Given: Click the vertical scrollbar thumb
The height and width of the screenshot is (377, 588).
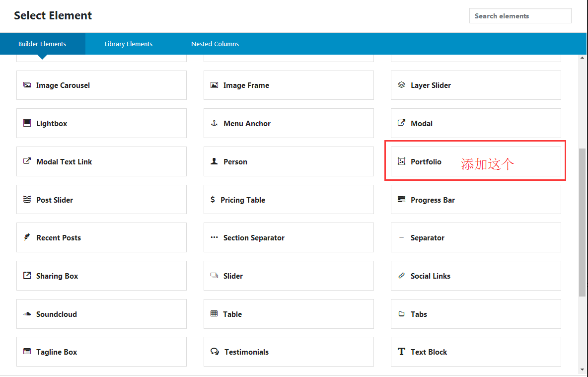Looking at the screenshot, I should coord(582,222).
